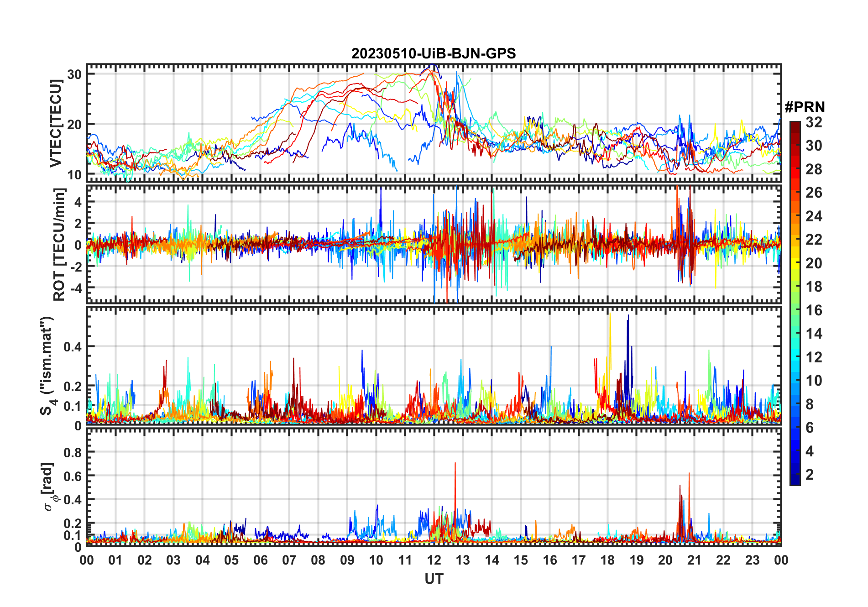
Task: Pick UT axis hour label 23
Action: coord(753,560)
